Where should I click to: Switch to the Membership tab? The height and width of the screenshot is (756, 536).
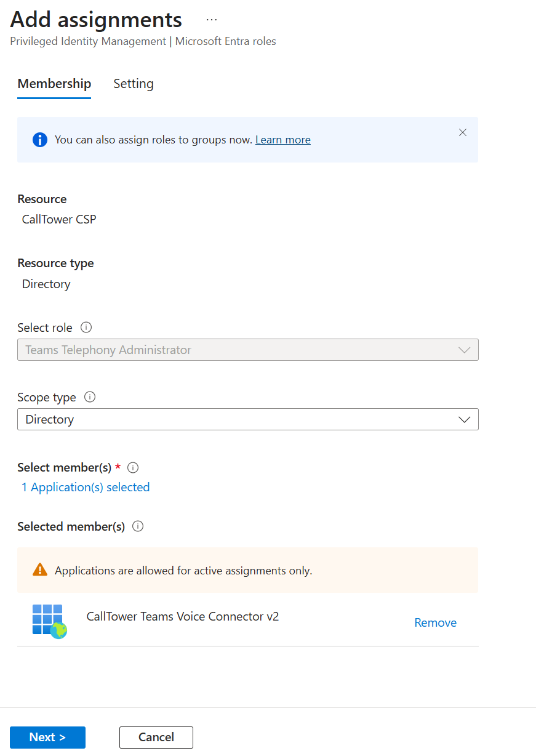(54, 84)
